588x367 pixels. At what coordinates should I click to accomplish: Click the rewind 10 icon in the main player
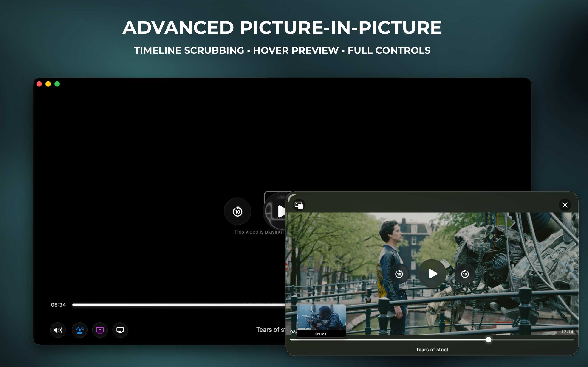pos(237,211)
